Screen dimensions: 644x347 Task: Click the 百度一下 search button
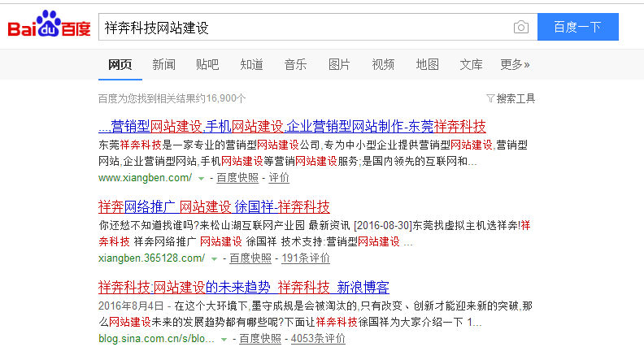[578, 27]
